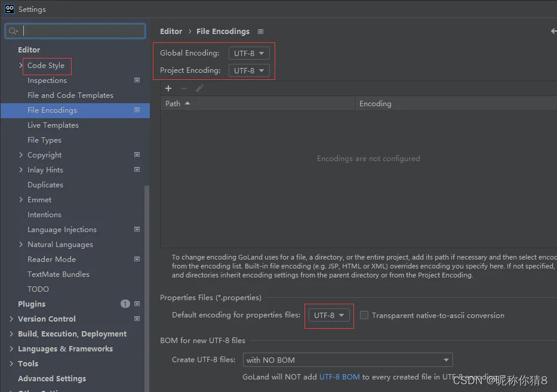Open the Project Encoding dropdown
This screenshot has height=392, width=557.
249,70
